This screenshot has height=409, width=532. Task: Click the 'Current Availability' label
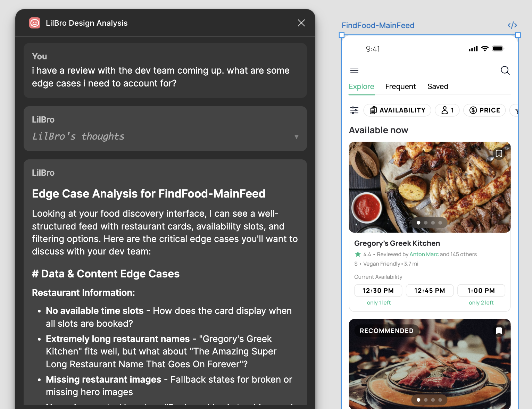coord(378,277)
